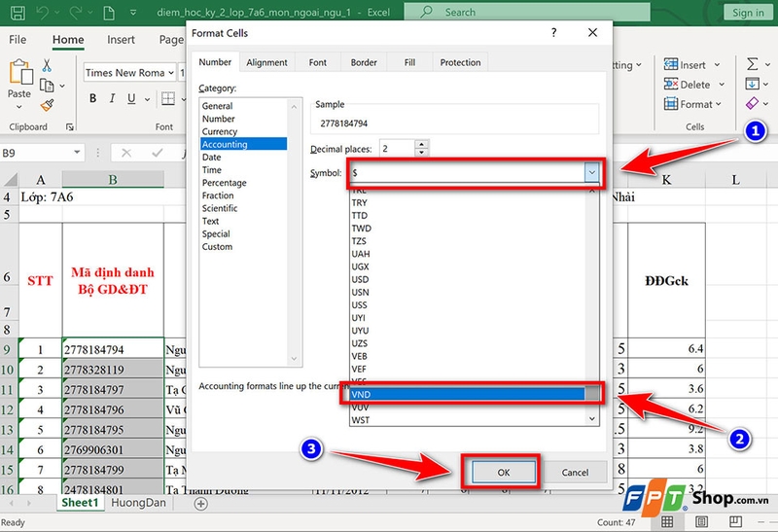Switch to the Font tab

click(318, 62)
